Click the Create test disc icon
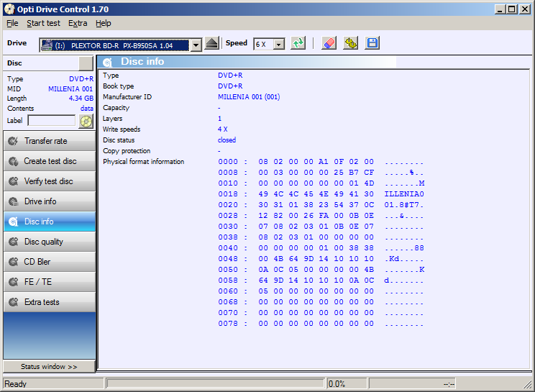 [x=14, y=161]
